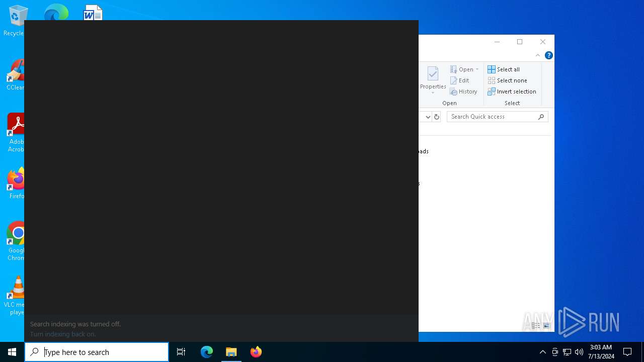This screenshot has height=362, width=644.
Task: Select the Word document desktop icon
Action: click(x=93, y=13)
